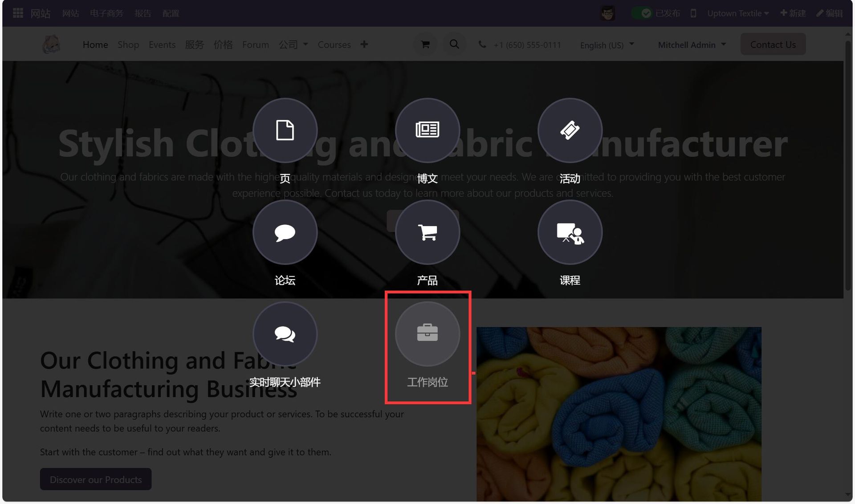
Task: Go to the 价格 nav link
Action: point(223,45)
